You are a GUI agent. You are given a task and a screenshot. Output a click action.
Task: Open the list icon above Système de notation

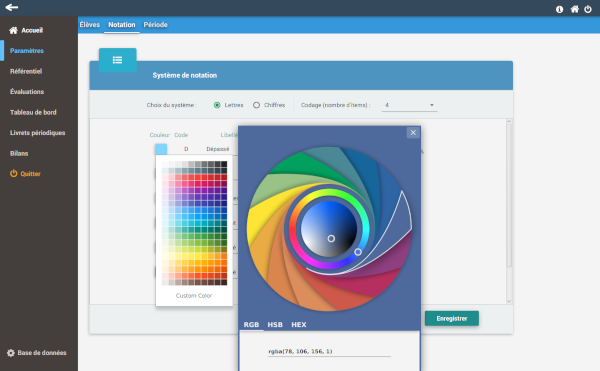117,60
